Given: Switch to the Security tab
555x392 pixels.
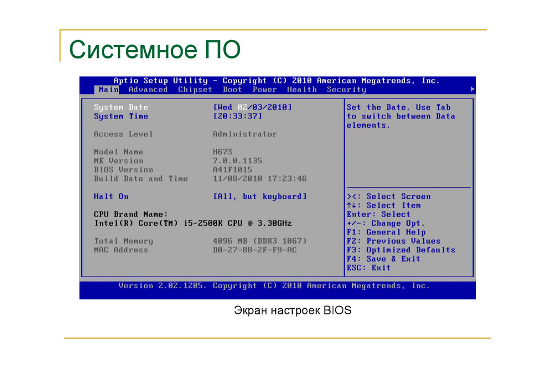Looking at the screenshot, I should click(346, 90).
